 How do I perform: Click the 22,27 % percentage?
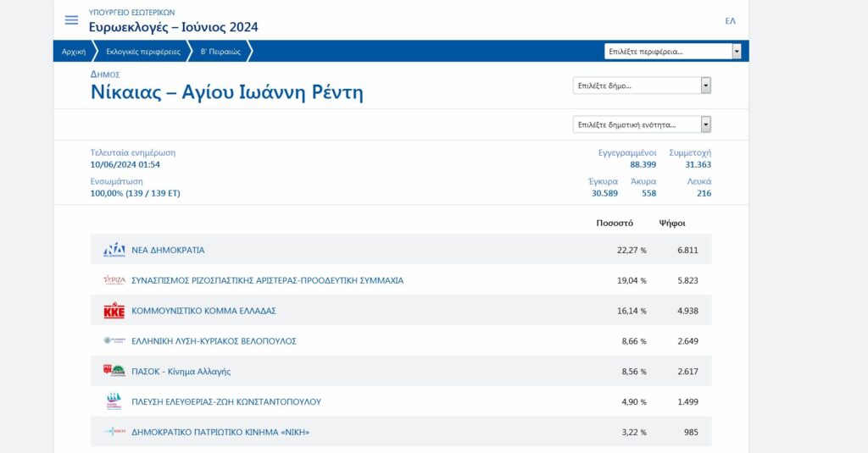pyautogui.click(x=632, y=250)
